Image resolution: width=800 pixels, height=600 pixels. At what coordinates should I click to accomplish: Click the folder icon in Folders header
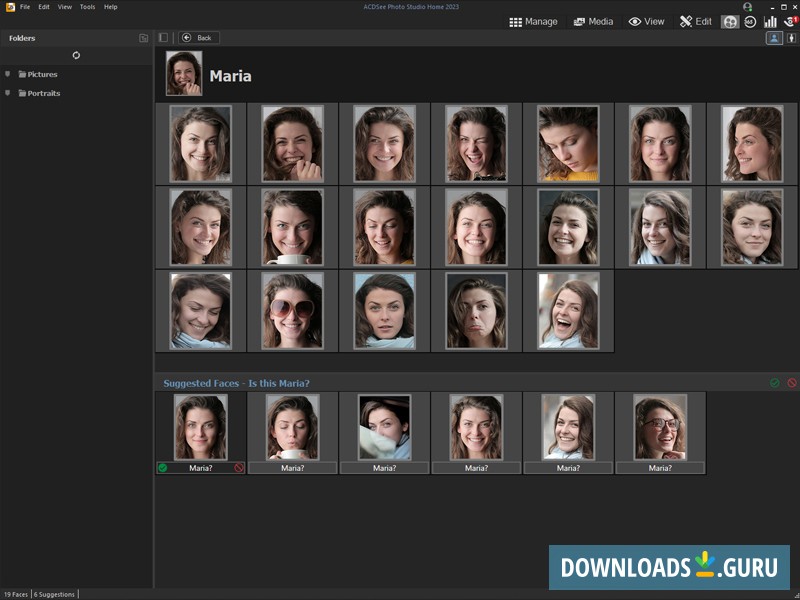point(143,38)
